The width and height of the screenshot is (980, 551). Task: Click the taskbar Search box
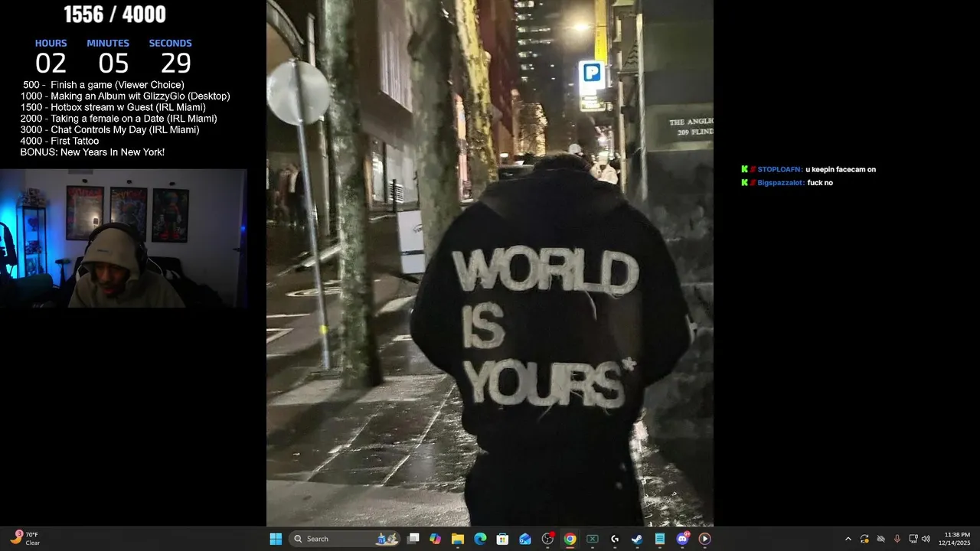coord(346,539)
